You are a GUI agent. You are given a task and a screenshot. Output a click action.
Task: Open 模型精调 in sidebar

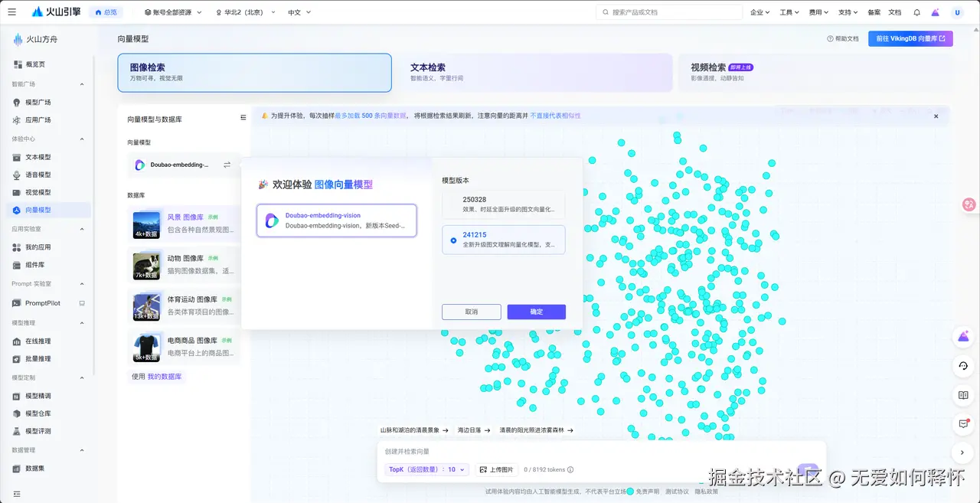pyautogui.click(x=38, y=396)
